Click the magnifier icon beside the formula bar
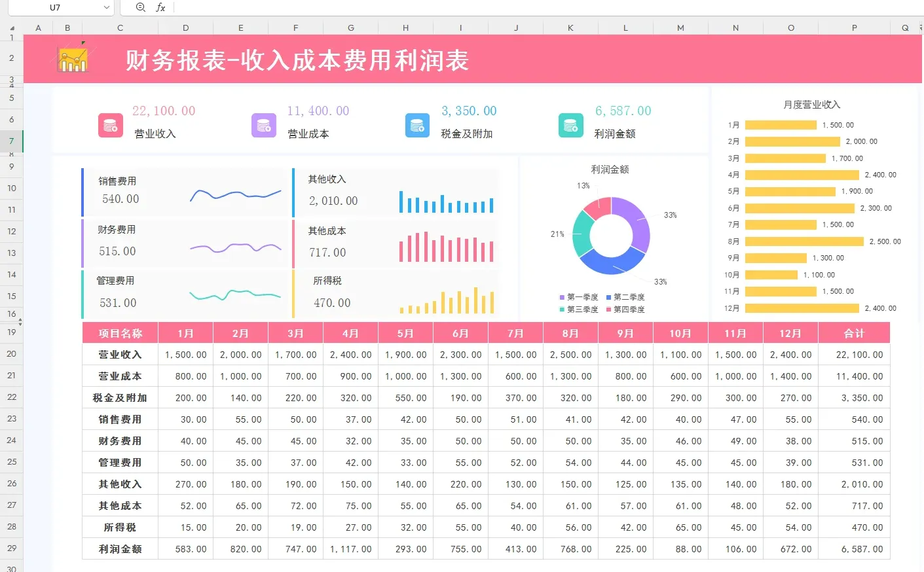 tap(140, 7)
